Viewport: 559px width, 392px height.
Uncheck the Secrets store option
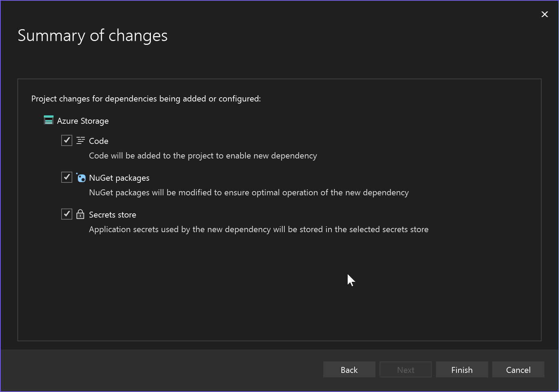[66, 214]
